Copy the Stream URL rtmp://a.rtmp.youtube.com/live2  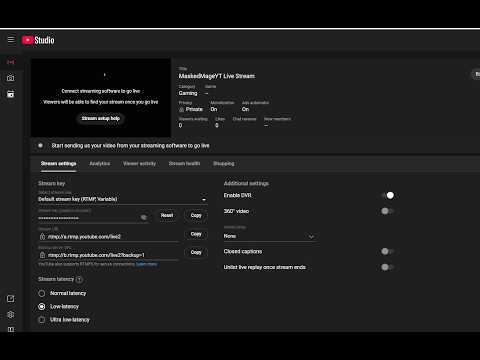196,234
